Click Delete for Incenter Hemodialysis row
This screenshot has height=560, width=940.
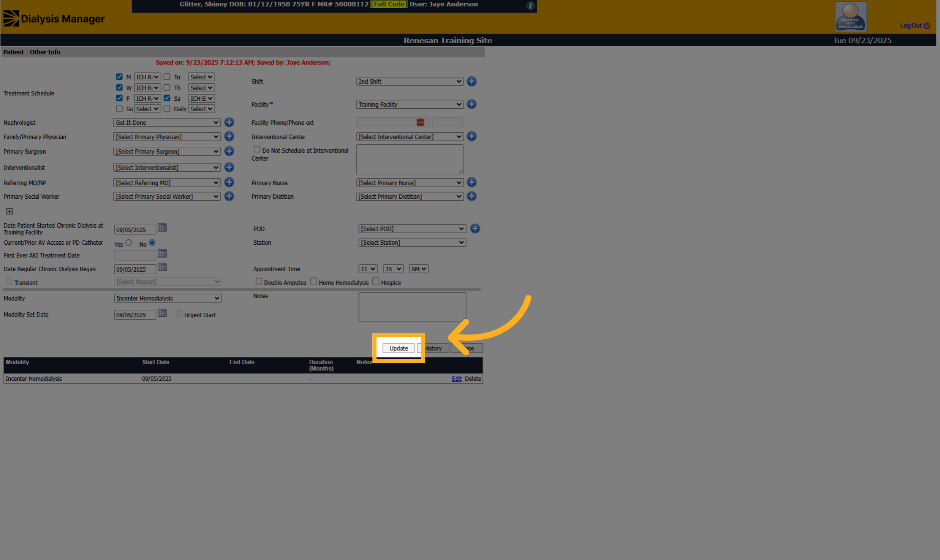[473, 379]
